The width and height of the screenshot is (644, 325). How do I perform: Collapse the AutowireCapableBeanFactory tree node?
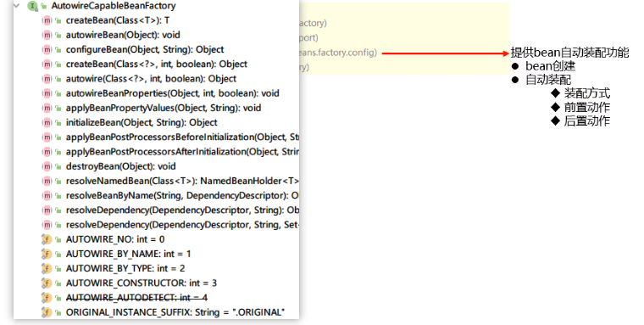click(17, 6)
